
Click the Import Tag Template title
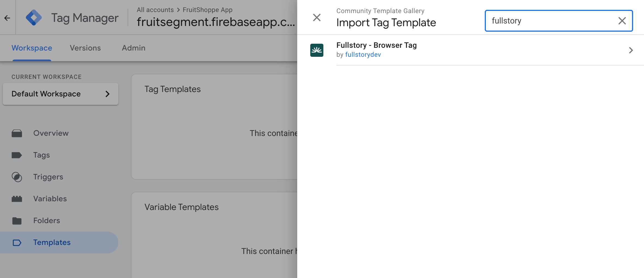coord(386,23)
